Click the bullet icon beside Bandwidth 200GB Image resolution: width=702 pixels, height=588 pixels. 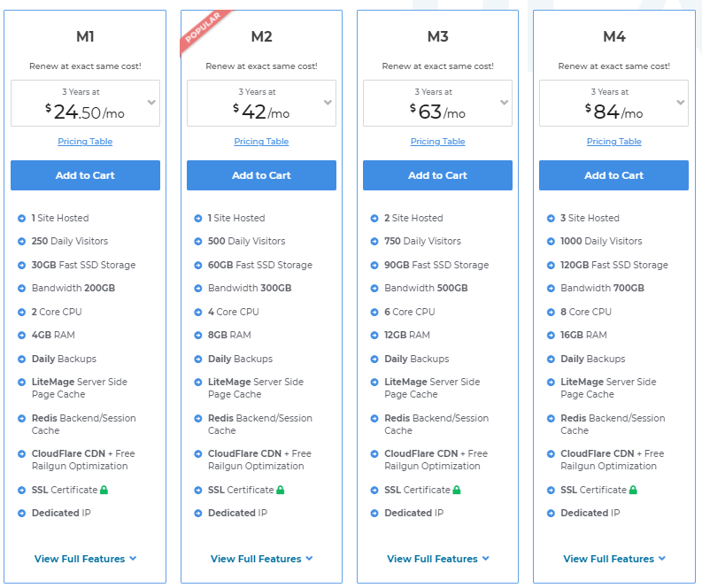(21, 289)
